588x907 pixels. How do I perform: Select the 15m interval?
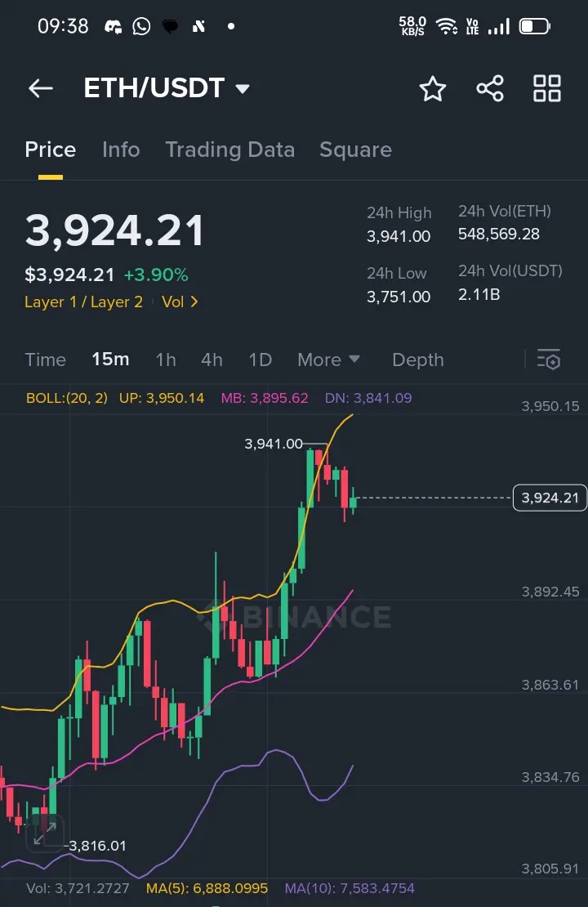click(x=110, y=360)
